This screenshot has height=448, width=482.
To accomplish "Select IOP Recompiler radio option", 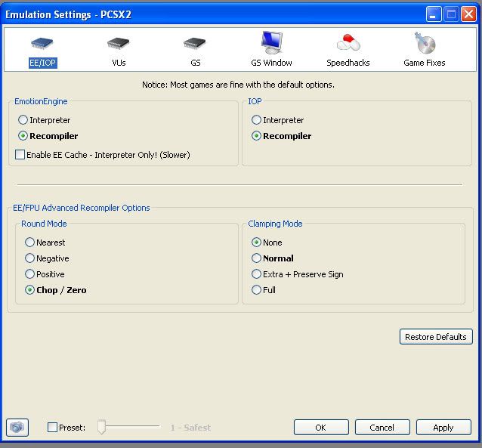I will tap(282, 136).
